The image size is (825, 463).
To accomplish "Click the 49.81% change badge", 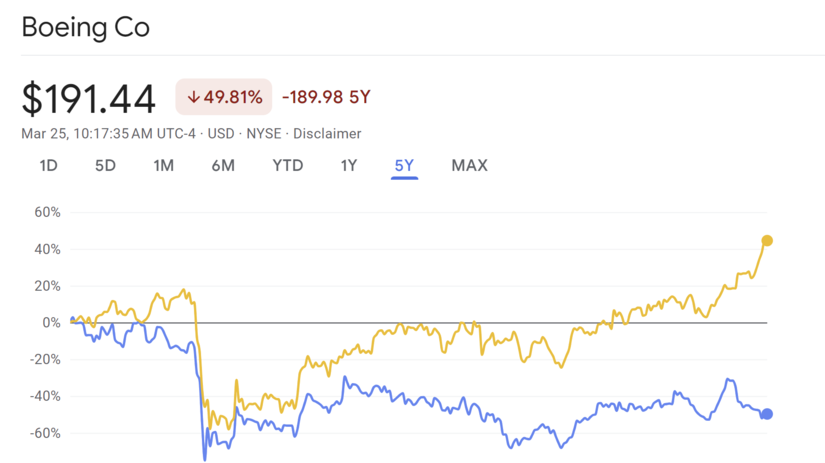I will coord(223,97).
